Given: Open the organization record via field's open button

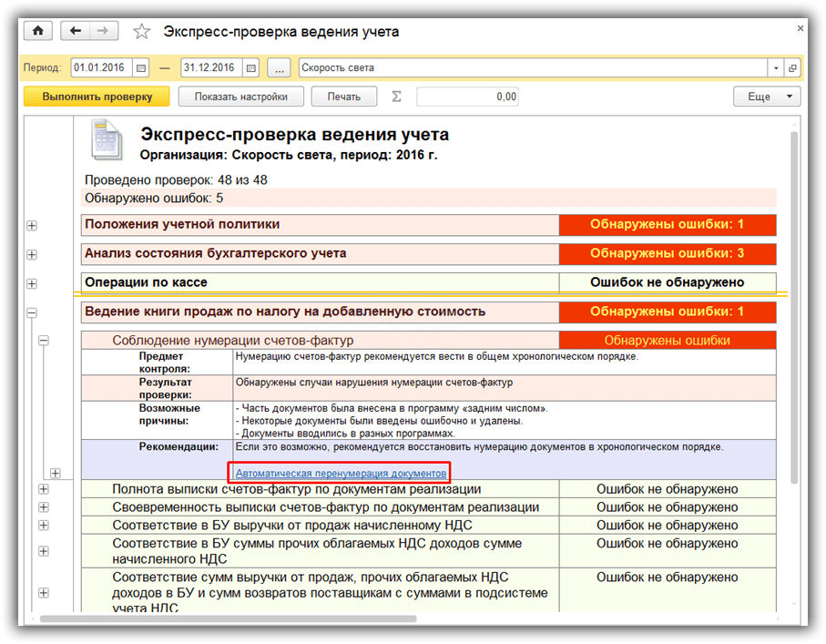Looking at the screenshot, I should click(792, 67).
